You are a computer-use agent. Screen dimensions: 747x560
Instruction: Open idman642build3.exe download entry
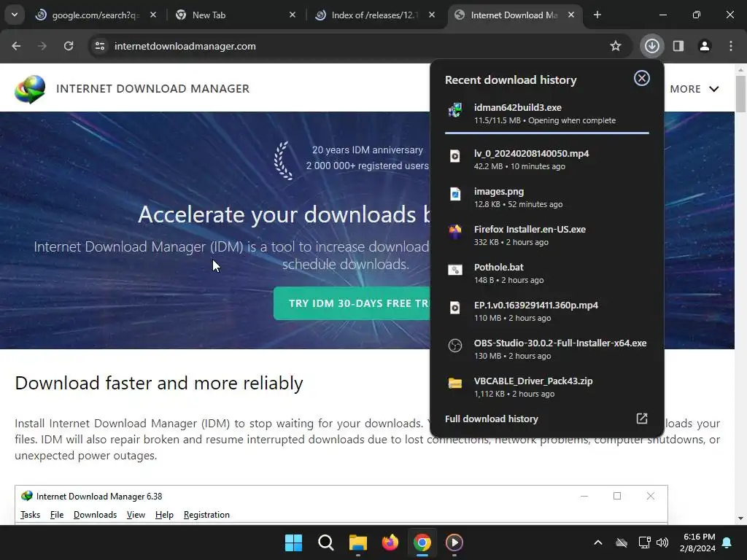click(547, 113)
